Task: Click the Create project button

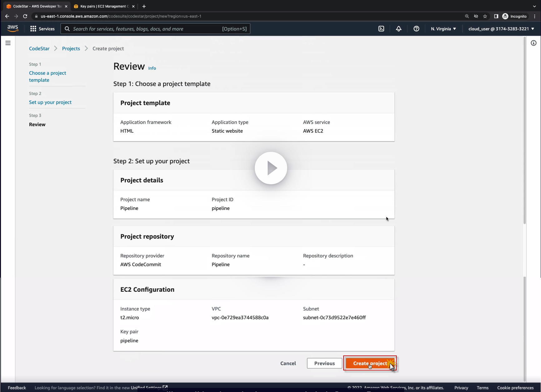Action: point(370,363)
